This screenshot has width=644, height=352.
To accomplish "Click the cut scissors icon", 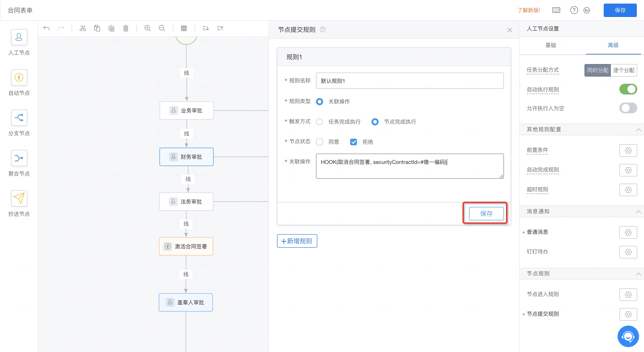I will [x=83, y=28].
